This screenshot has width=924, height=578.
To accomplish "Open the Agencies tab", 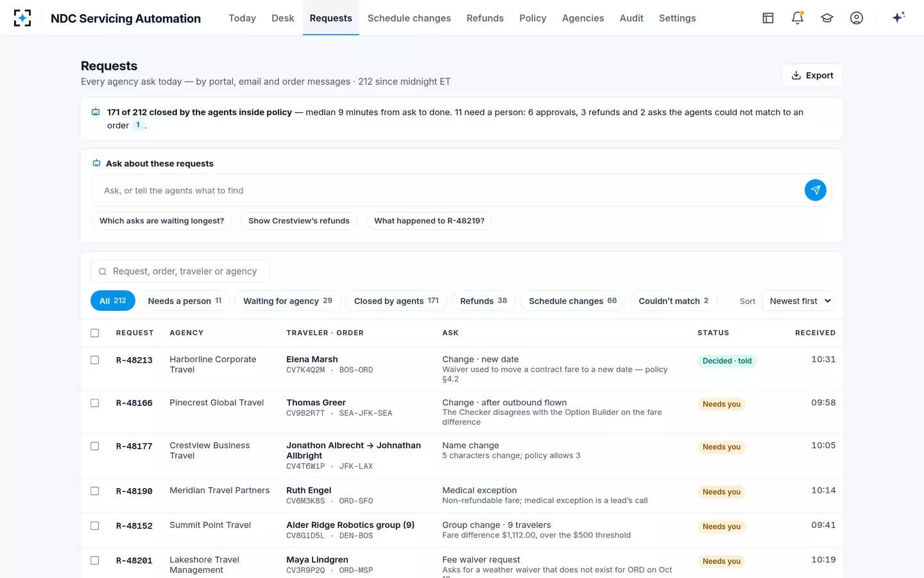I will (583, 18).
